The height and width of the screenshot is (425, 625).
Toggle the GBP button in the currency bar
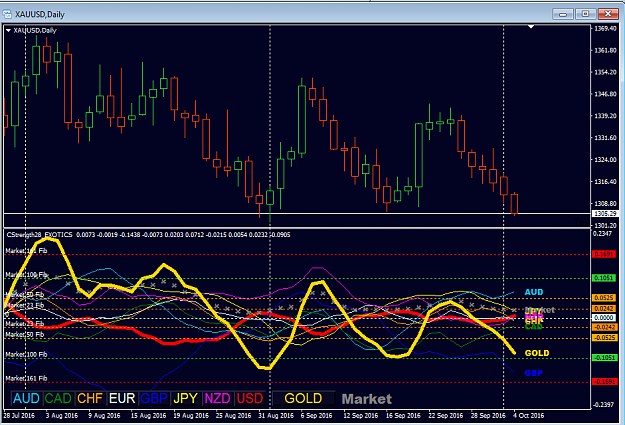pos(153,398)
